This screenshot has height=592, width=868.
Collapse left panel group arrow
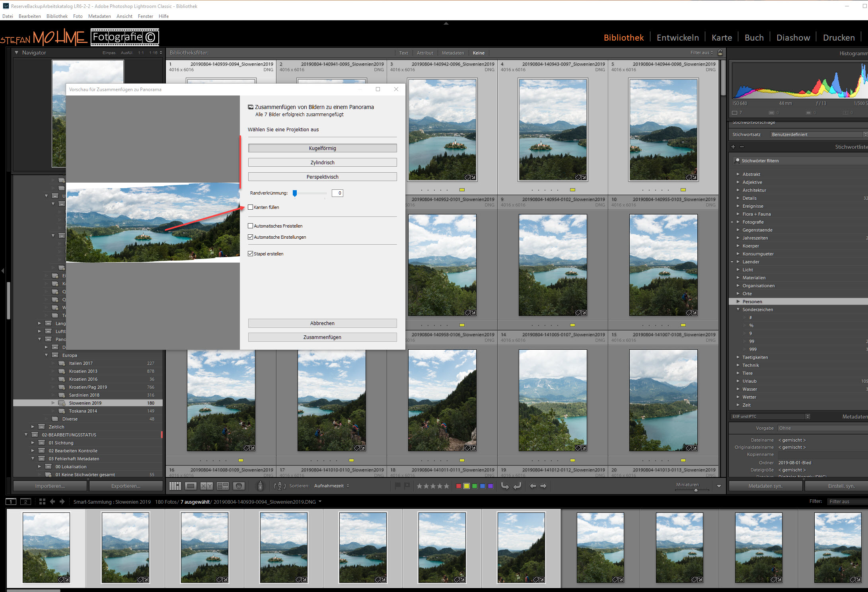(x=3, y=271)
